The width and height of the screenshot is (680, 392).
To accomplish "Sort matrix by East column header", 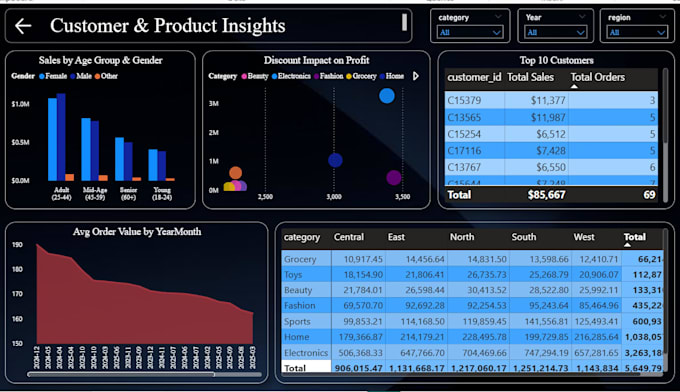I will (x=396, y=237).
